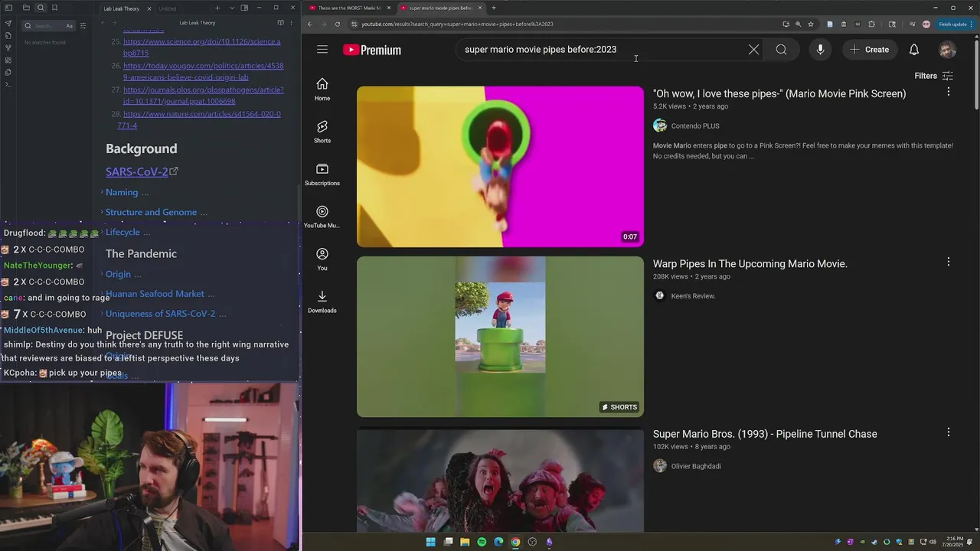Open the Warp Pipes Shorts thumbnail
The image size is (980, 551).
coord(500,336)
